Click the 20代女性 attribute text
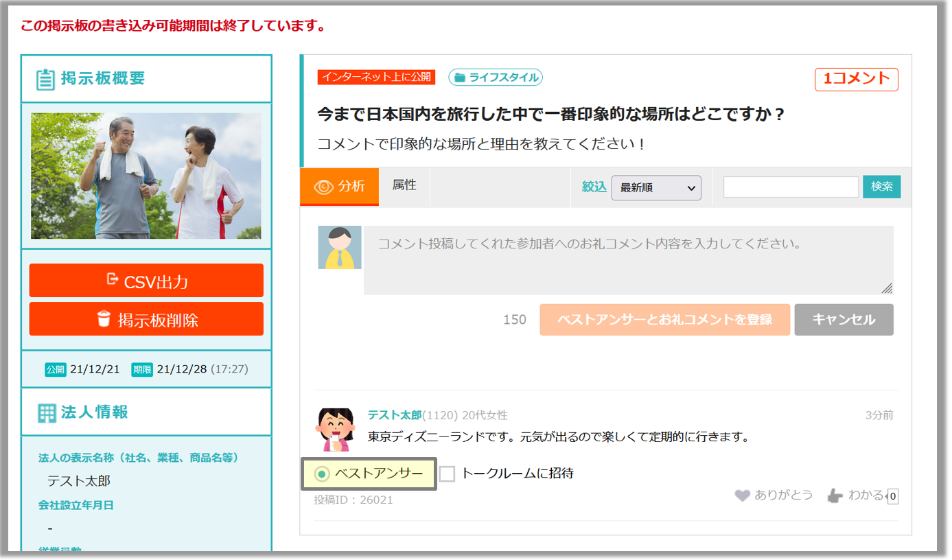 [485, 415]
